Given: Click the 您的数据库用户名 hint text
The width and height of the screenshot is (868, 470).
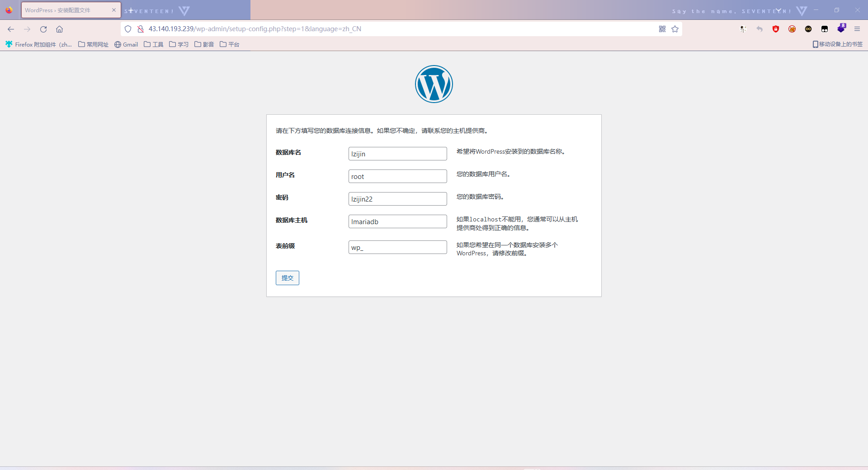Looking at the screenshot, I should (x=483, y=174).
